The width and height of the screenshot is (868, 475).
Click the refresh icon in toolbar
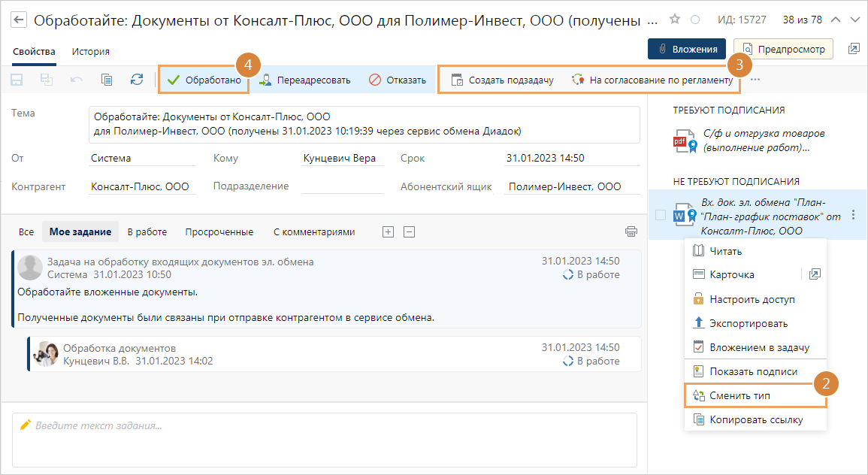[x=136, y=80]
